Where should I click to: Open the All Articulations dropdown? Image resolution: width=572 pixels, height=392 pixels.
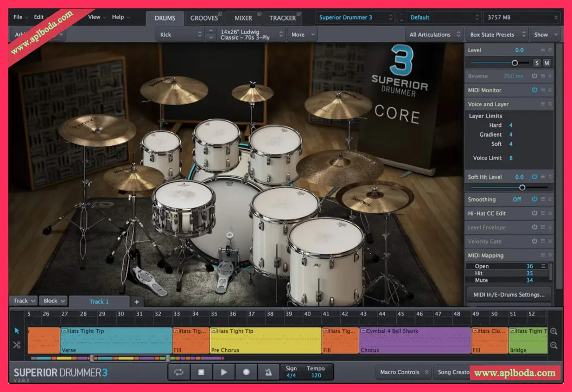coord(434,34)
